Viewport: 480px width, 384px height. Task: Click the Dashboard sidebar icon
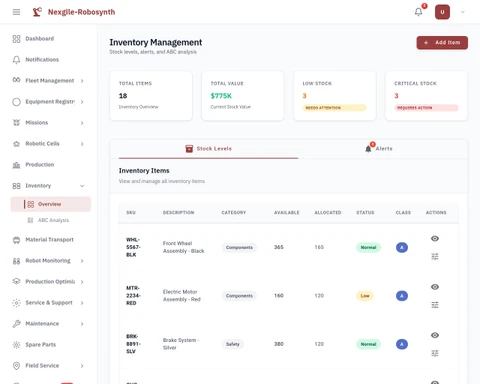click(16, 39)
